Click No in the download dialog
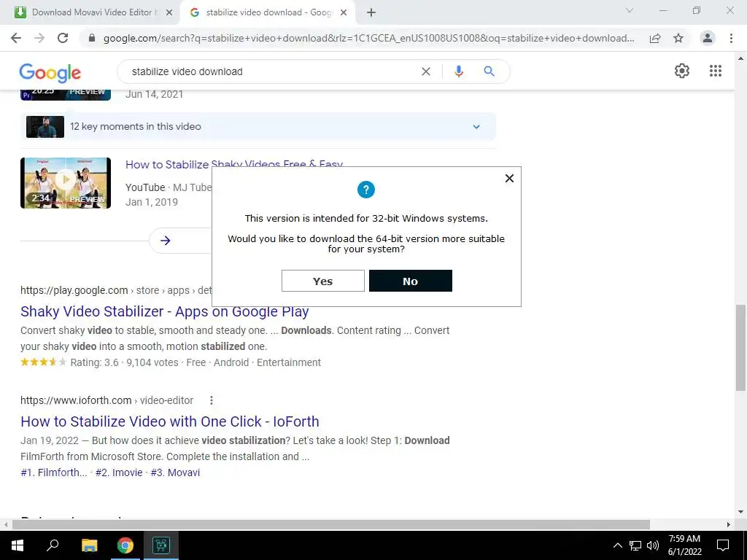The width and height of the screenshot is (747, 560). pyautogui.click(x=410, y=281)
